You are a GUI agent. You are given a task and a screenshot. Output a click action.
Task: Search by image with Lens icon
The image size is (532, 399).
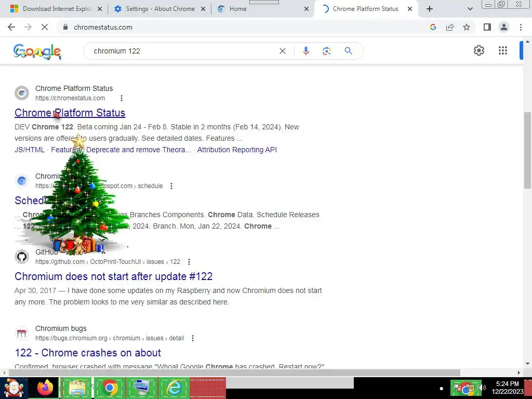click(326, 51)
